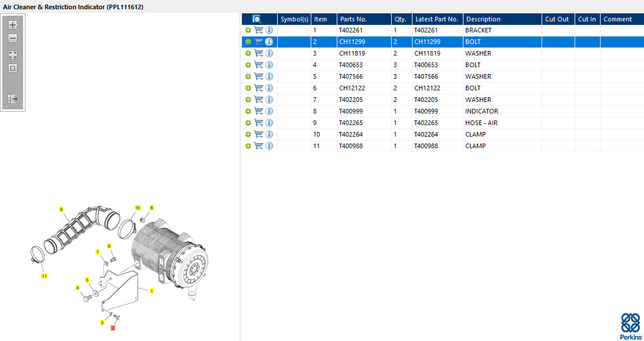
Task: Zoom in on the parts diagram
Action: pos(13,25)
